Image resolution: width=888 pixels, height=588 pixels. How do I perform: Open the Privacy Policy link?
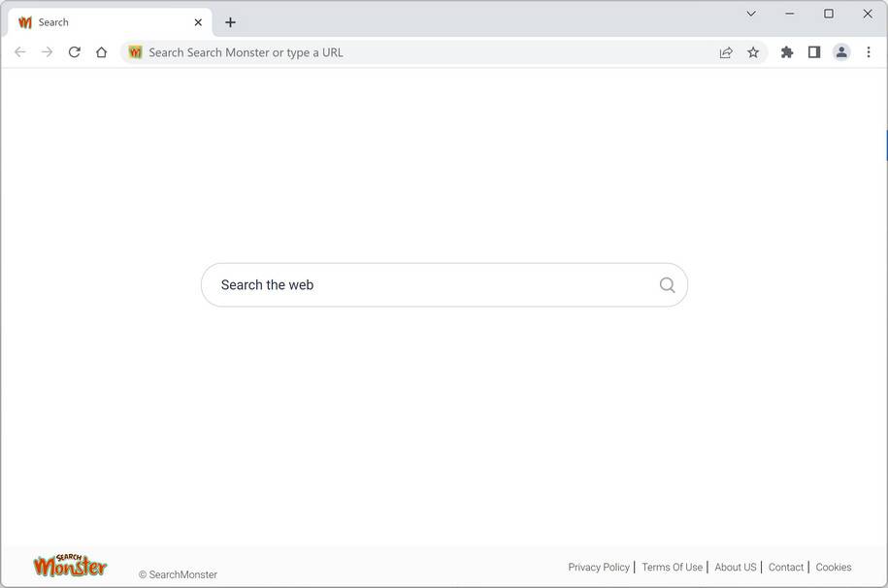point(599,568)
